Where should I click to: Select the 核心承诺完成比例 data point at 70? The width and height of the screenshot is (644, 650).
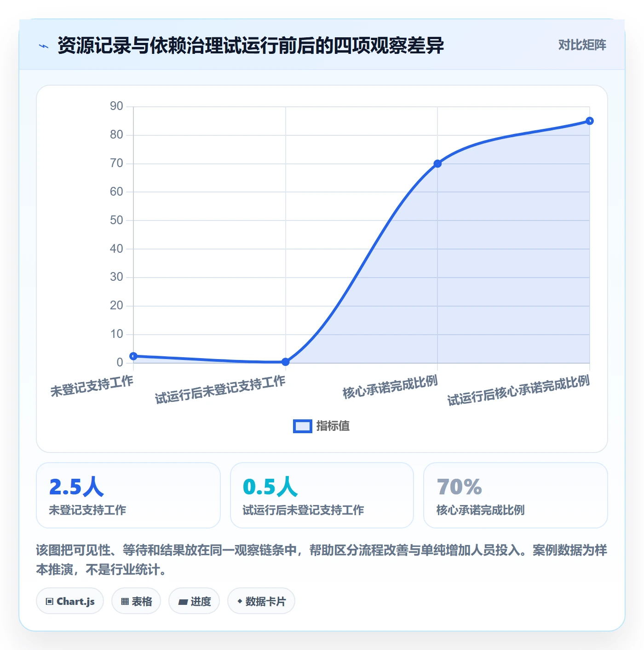tap(437, 163)
